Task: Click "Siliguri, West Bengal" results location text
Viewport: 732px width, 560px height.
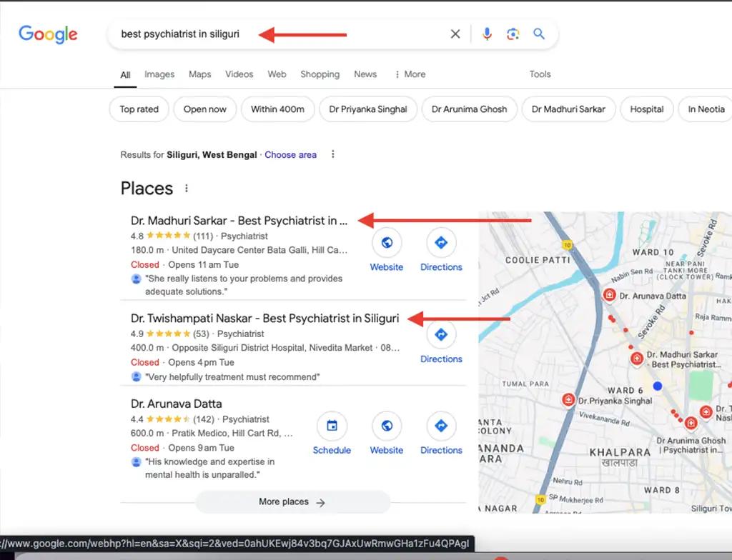Action: [212, 155]
